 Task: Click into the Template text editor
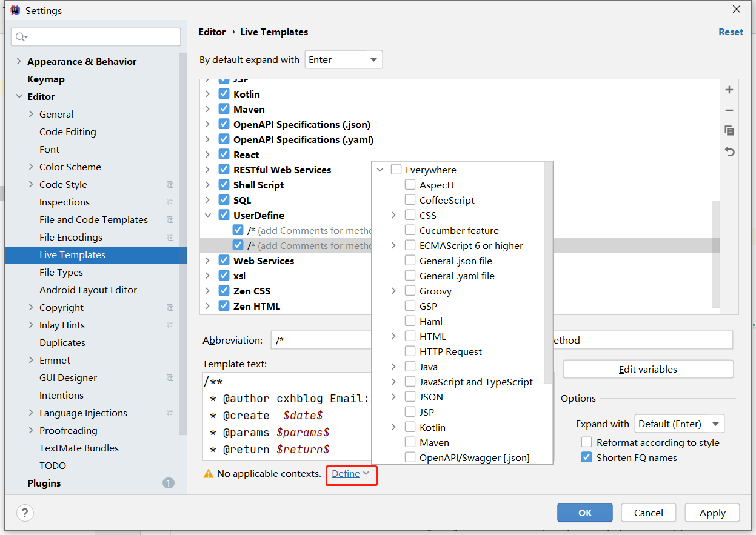(x=287, y=417)
